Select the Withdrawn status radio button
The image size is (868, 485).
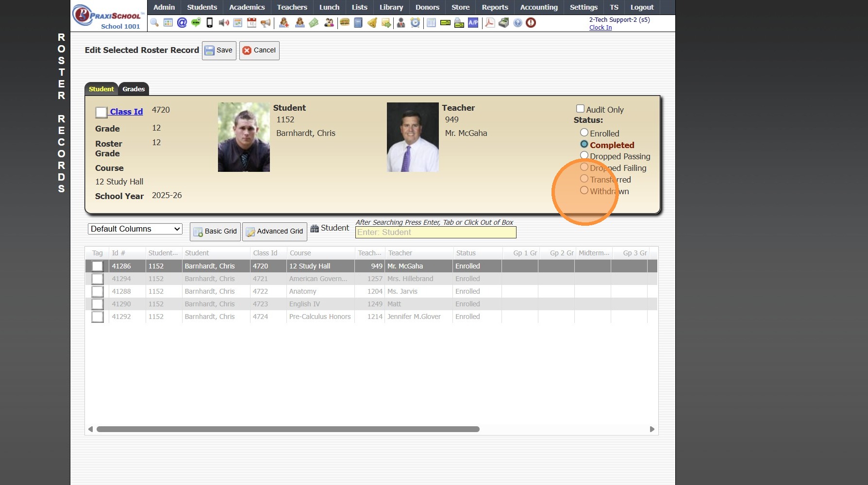584,190
